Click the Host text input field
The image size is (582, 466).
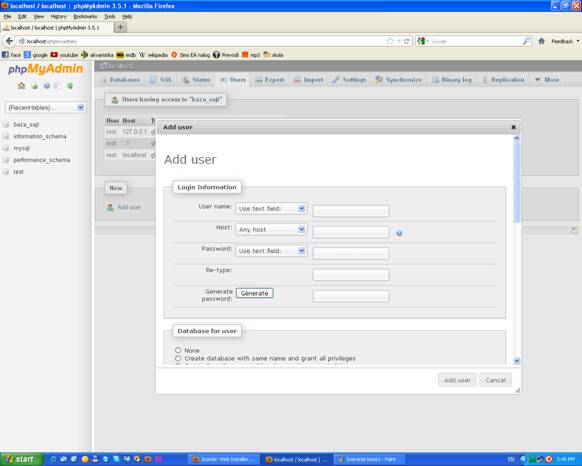351,232
